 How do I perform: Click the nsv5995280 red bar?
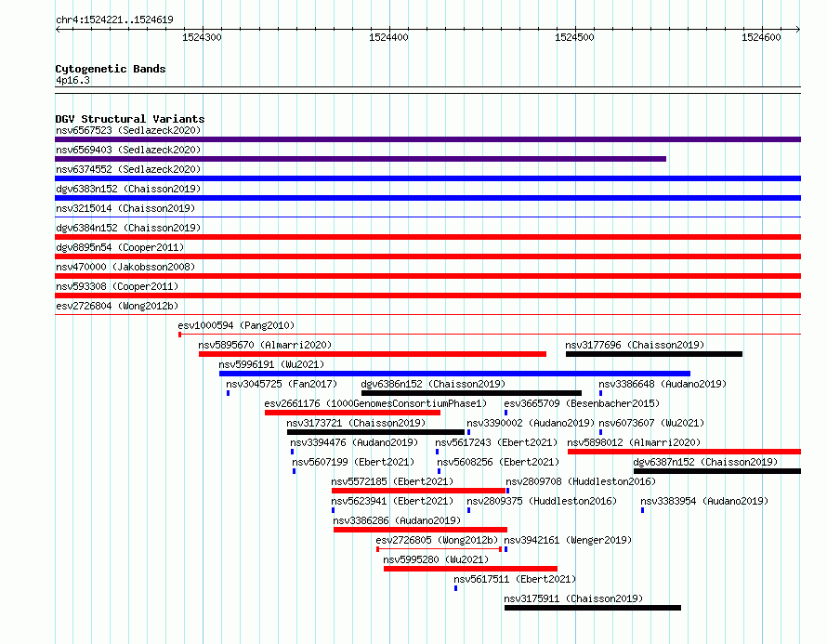pyautogui.click(x=470, y=569)
